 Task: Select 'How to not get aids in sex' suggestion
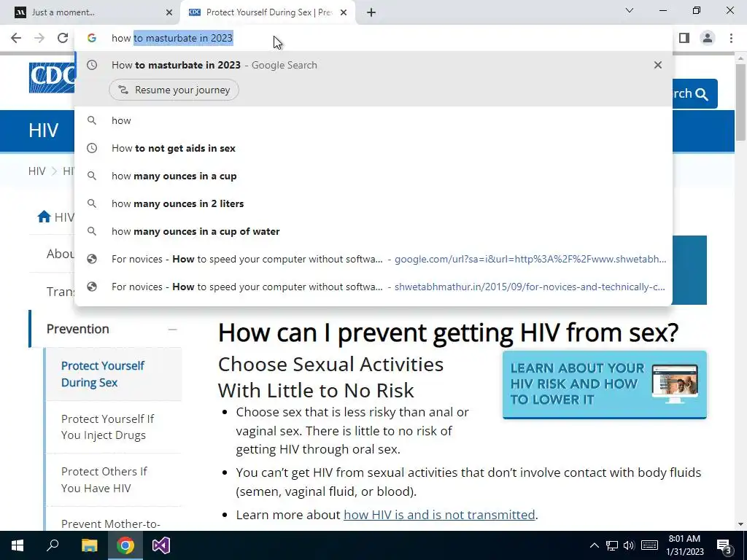coord(373,148)
